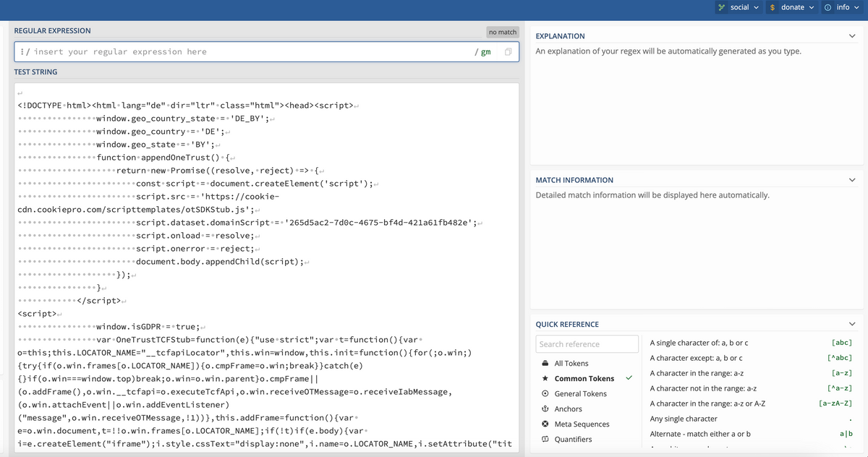Click the General Tokens circle icon
The height and width of the screenshot is (457, 868).
(x=545, y=394)
